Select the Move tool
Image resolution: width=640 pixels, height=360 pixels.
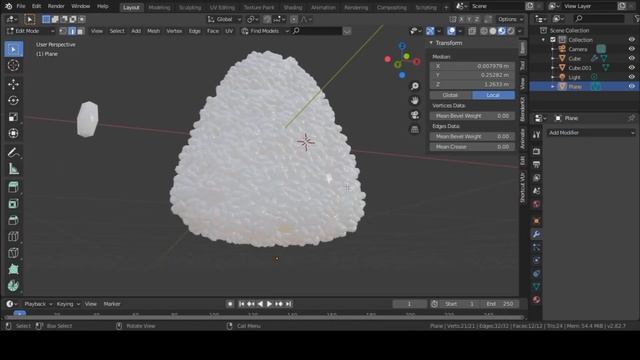[x=13, y=84]
